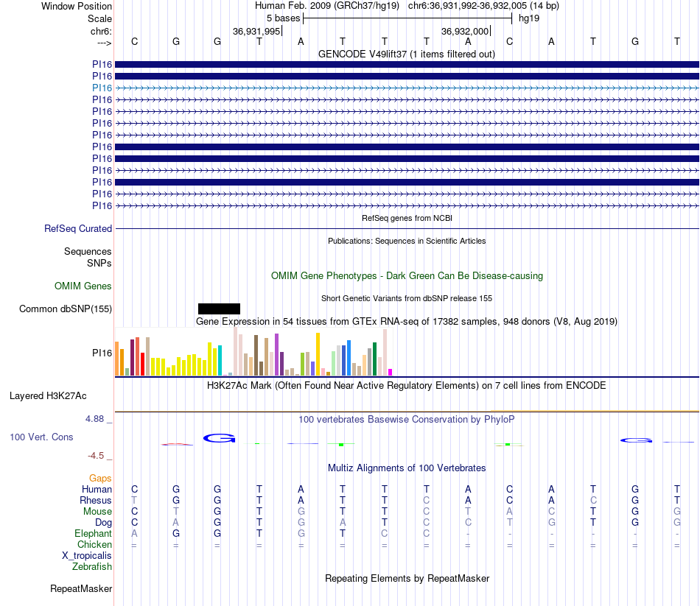Select the Rhesus alignment row label
The height and width of the screenshot is (606, 700).
(x=96, y=500)
